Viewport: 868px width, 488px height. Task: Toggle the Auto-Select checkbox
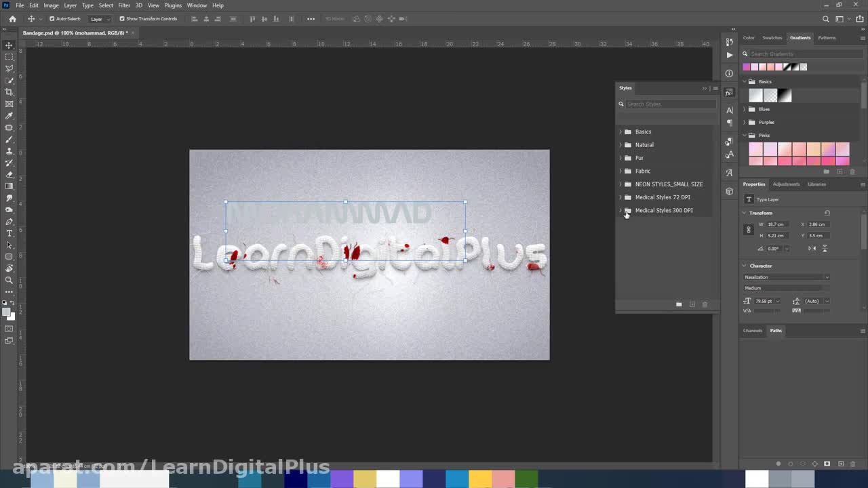click(52, 19)
